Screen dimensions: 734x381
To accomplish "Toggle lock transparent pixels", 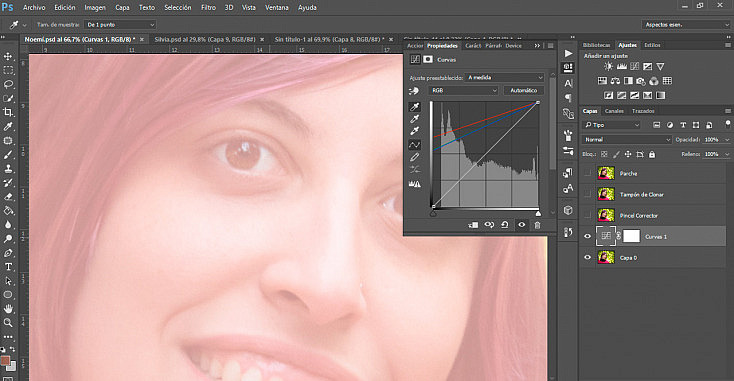I will tap(604, 154).
